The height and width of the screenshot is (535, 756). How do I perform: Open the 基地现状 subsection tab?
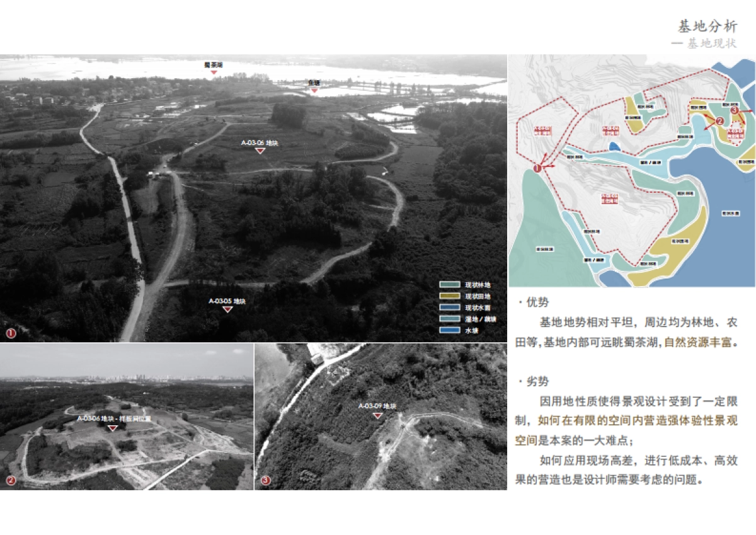tap(712, 42)
